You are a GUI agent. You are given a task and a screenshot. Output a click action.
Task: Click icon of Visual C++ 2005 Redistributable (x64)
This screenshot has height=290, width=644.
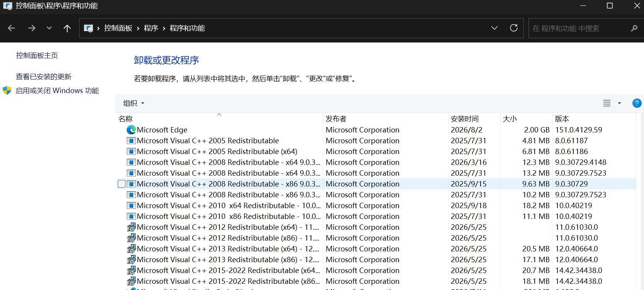point(131,151)
